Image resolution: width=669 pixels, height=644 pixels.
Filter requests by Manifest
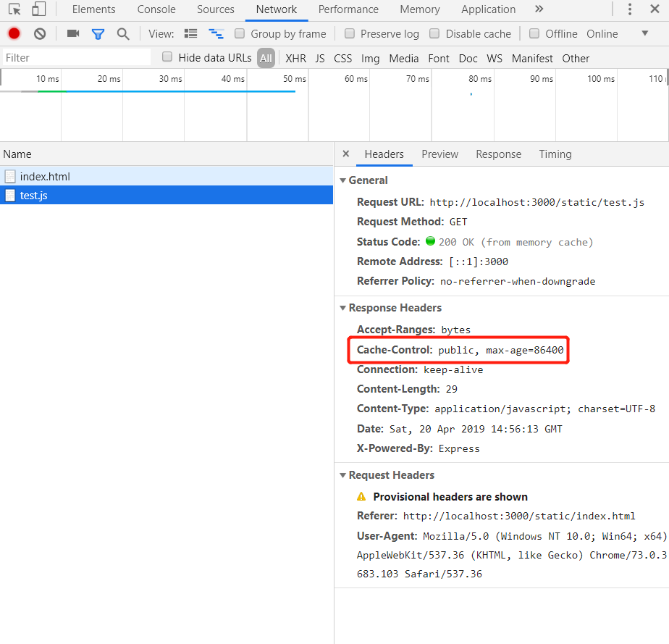pos(532,59)
